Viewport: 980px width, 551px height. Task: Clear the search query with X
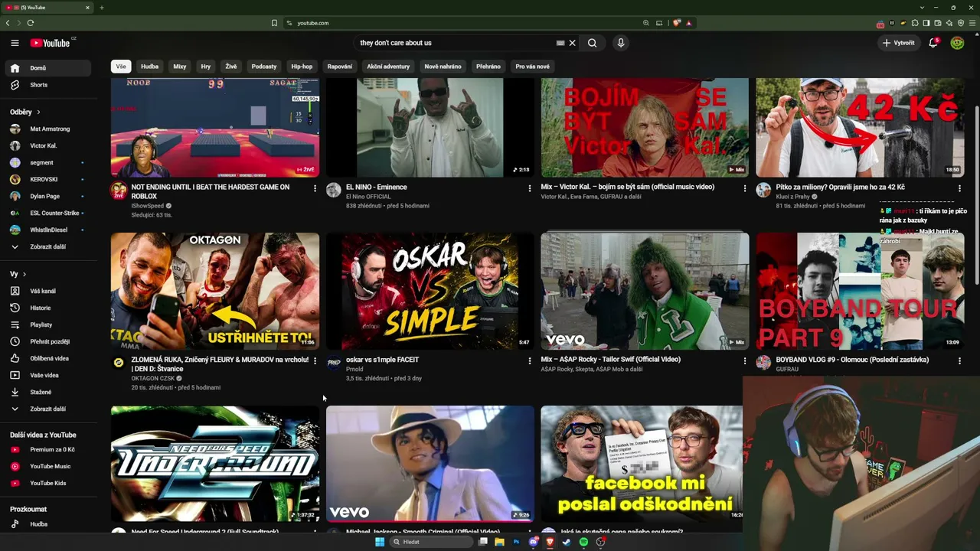(x=572, y=43)
